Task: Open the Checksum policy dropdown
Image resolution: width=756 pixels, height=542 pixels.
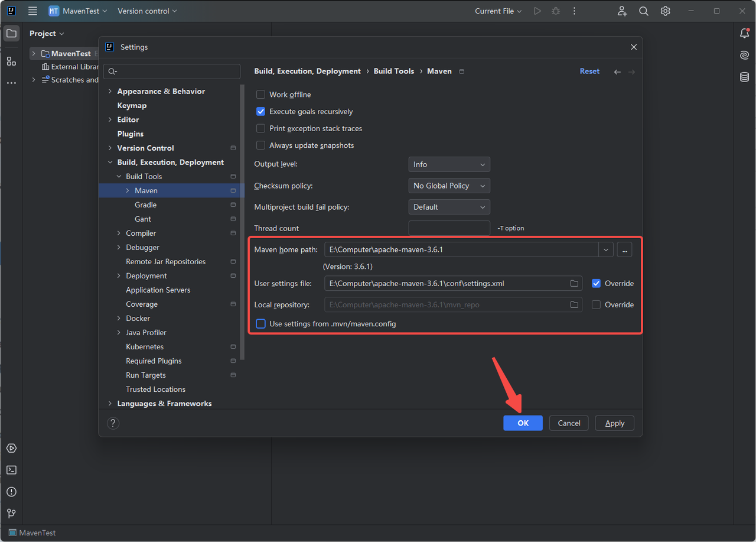Action: [449, 186]
